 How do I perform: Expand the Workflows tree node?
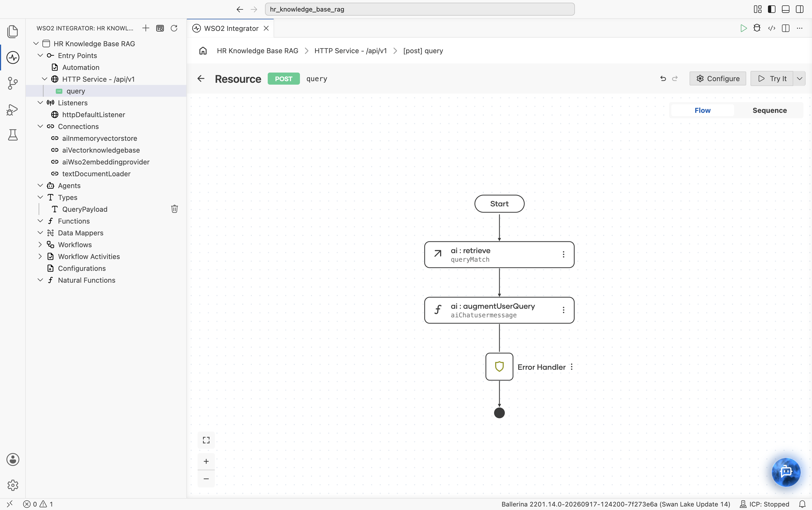pos(40,245)
